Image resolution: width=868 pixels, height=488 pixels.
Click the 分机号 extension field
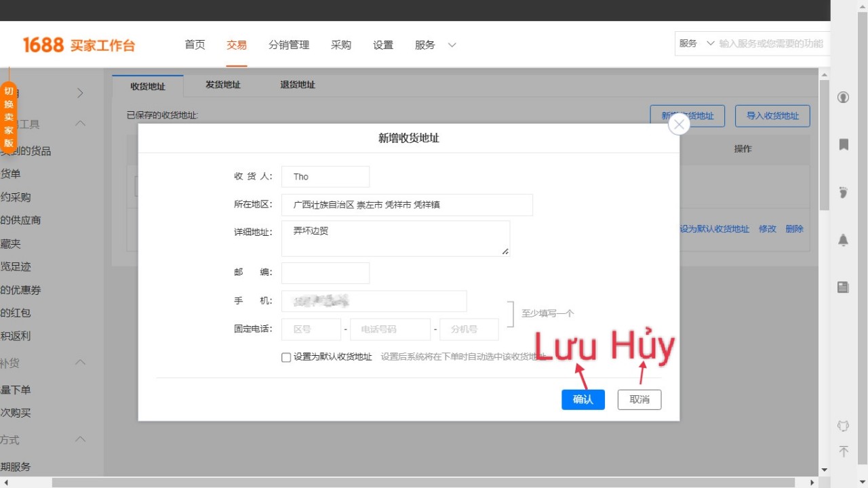tap(469, 329)
